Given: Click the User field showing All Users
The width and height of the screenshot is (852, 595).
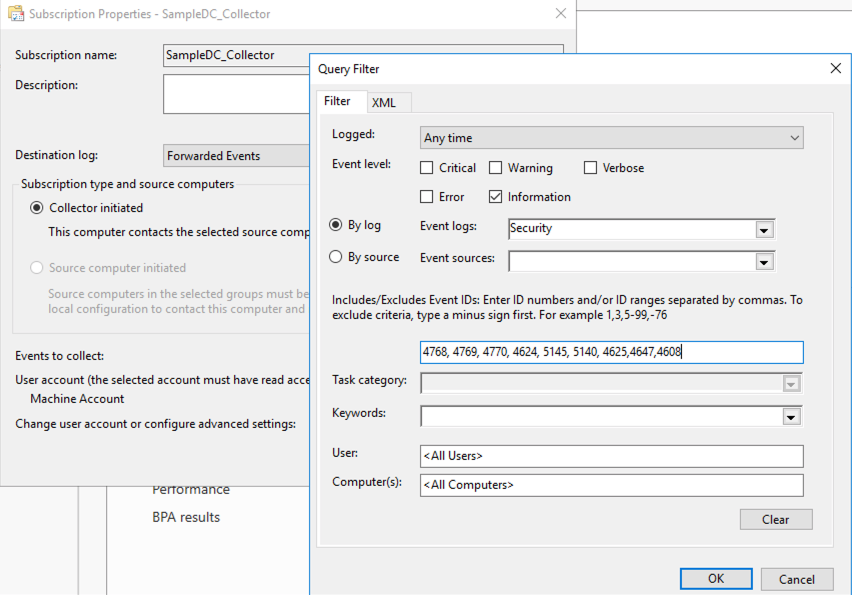Looking at the screenshot, I should coord(610,455).
